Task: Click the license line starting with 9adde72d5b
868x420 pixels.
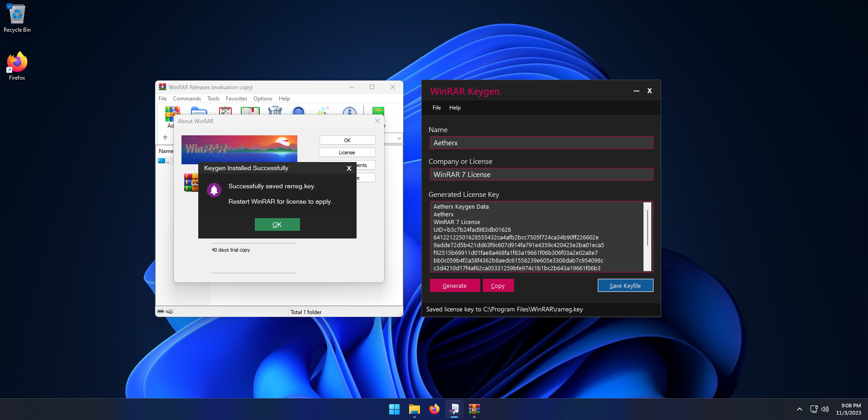Action: 519,245
